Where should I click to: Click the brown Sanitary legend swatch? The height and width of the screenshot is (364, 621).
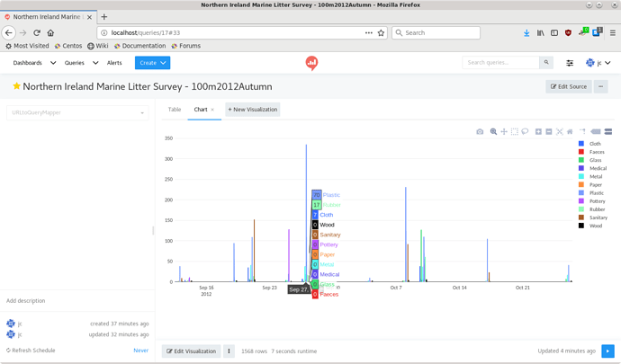click(581, 218)
